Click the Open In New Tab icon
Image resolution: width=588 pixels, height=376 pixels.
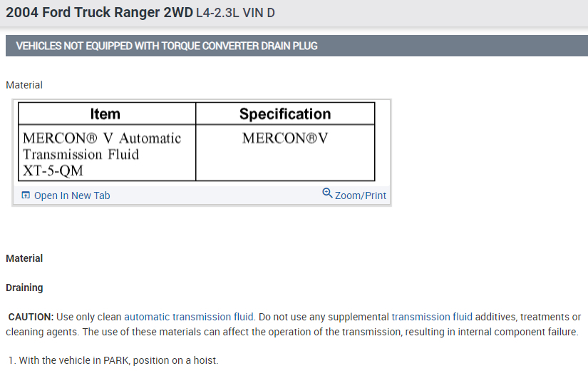[26, 195]
